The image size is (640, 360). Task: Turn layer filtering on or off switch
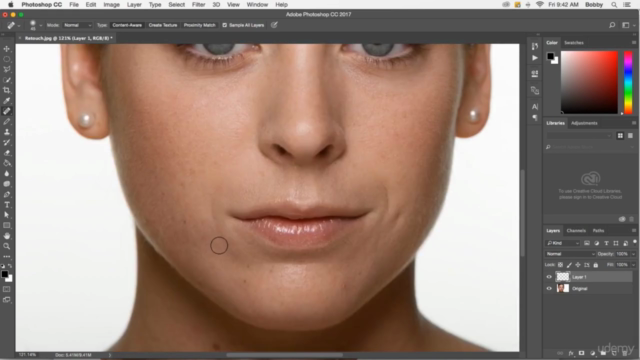pyautogui.click(x=635, y=242)
